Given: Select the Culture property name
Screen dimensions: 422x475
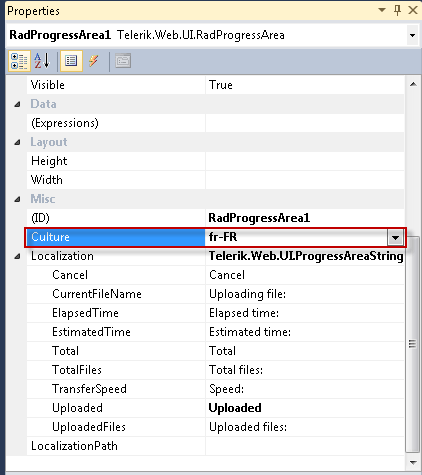Looking at the screenshot, I should [50, 237].
